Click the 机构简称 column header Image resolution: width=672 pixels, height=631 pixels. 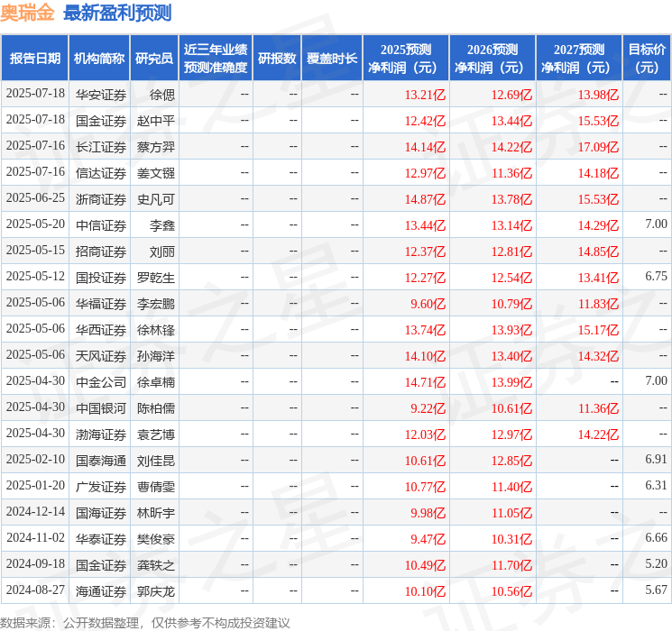coord(99,58)
